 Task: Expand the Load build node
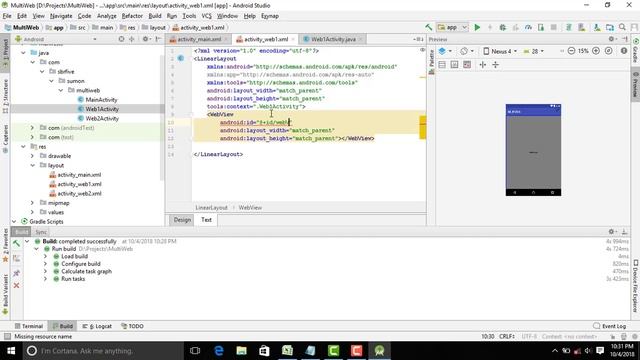pyautogui.click(x=45, y=256)
